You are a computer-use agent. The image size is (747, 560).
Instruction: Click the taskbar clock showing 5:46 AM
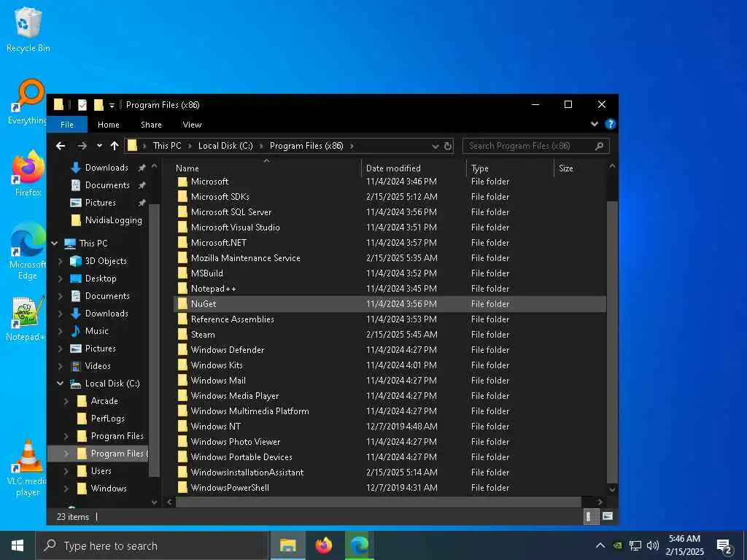(x=684, y=545)
